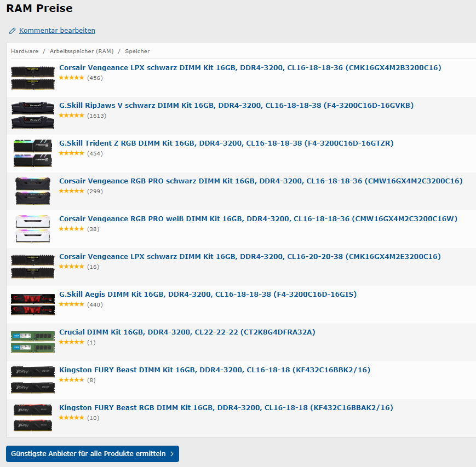Click star rating with 299 reviews
Screen dimensions: 476x467
pyautogui.click(x=71, y=191)
